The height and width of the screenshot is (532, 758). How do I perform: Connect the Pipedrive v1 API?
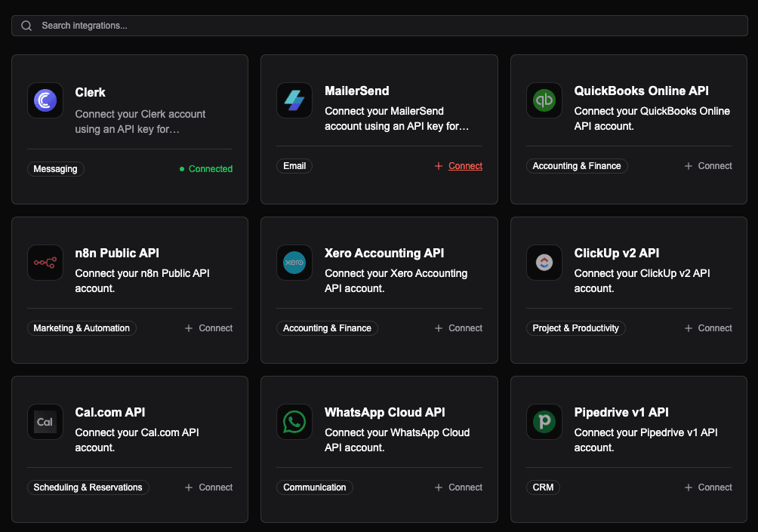pyautogui.click(x=708, y=487)
